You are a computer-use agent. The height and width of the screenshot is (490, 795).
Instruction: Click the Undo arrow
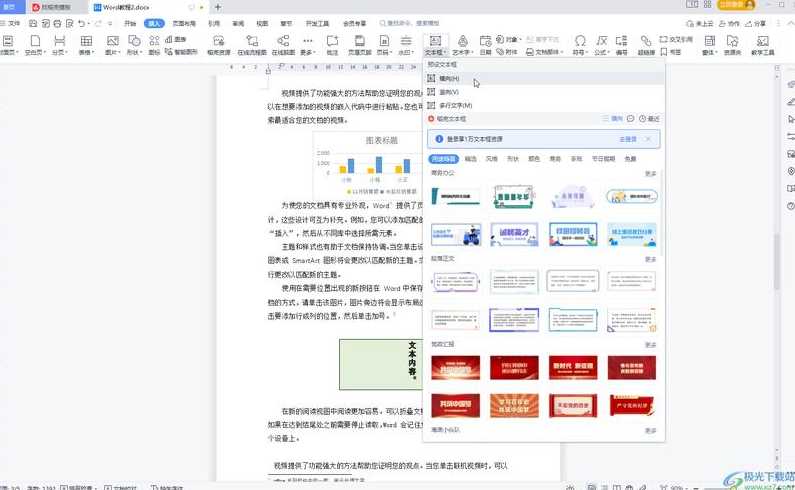click(x=81, y=23)
